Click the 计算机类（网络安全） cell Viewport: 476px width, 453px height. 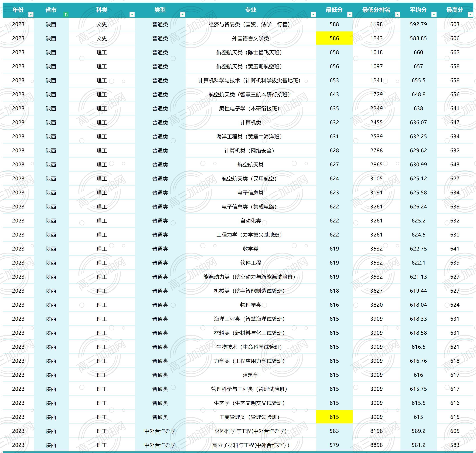click(x=251, y=150)
